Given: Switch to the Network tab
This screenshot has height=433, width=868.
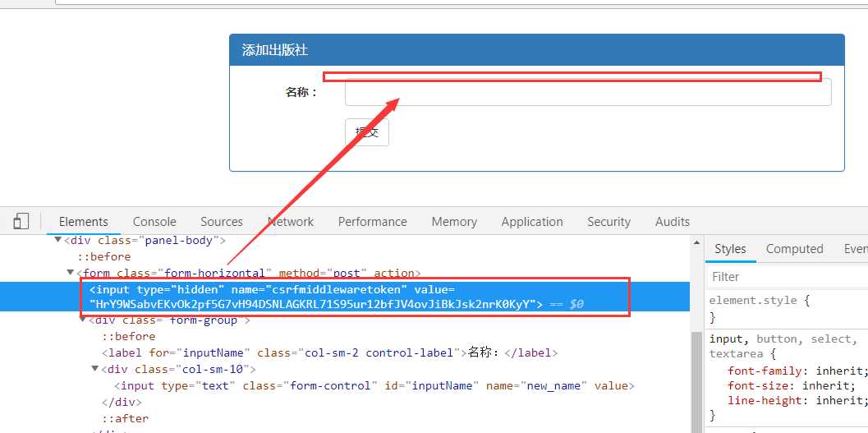Looking at the screenshot, I should (291, 222).
